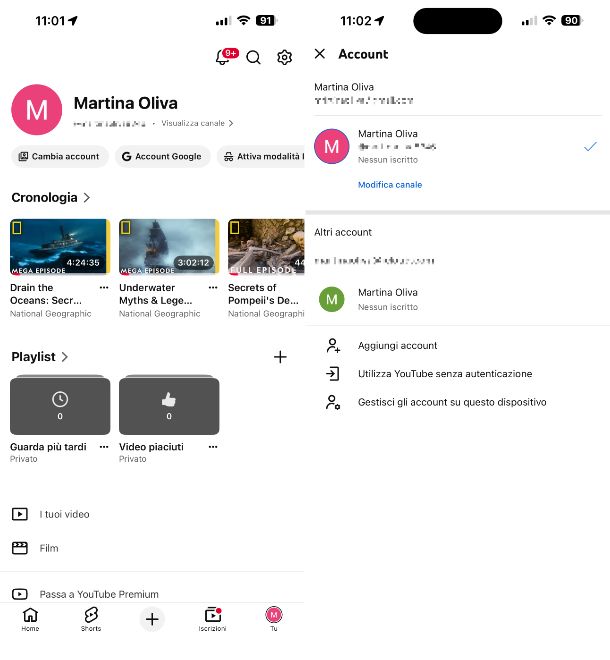610x660 pixels.
Task: Open Drain the Oceans video thumbnail
Action: click(60, 247)
